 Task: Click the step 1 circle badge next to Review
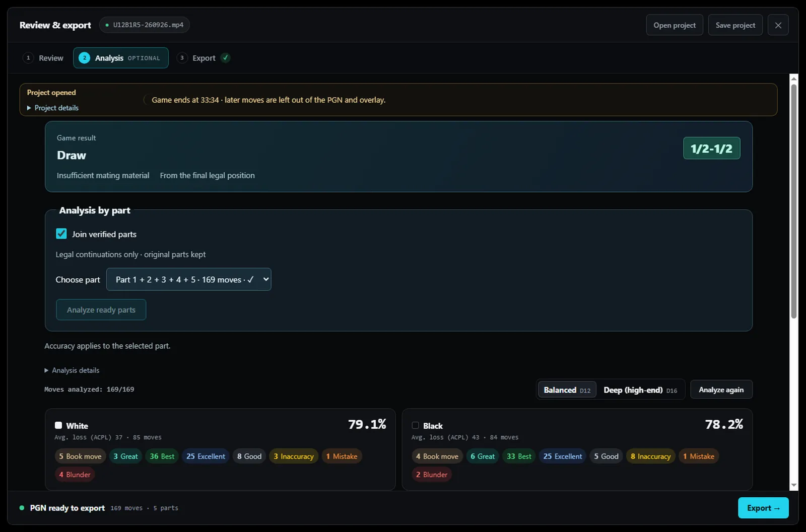point(28,58)
